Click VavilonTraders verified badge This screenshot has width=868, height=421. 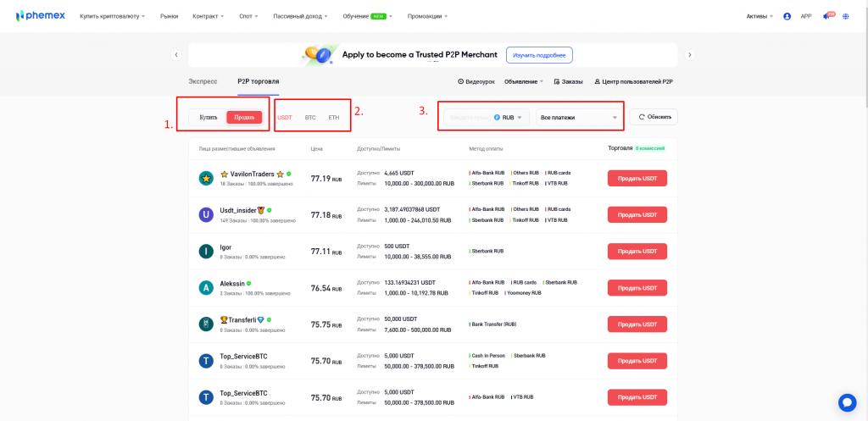coord(288,174)
